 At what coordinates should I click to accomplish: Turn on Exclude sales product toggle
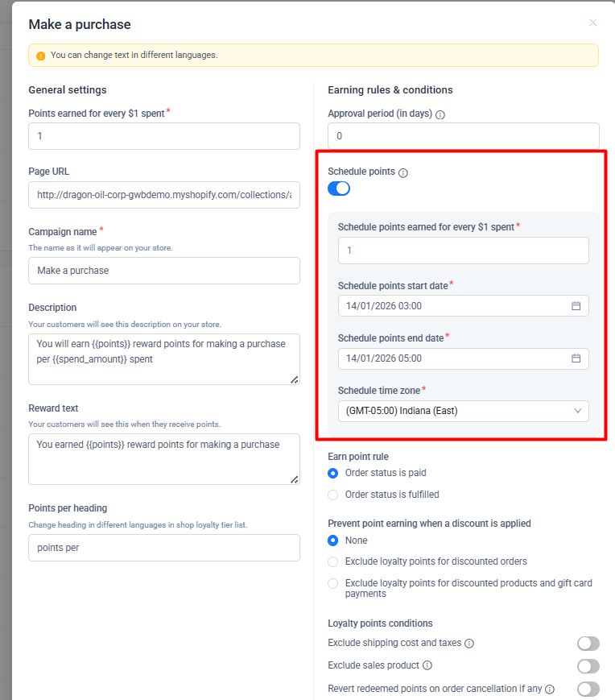(588, 666)
